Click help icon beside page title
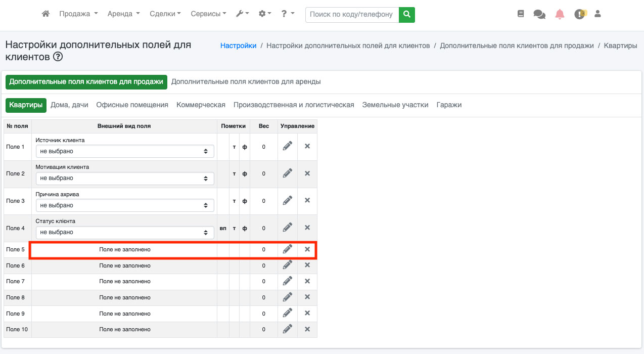The image size is (644, 354). pyautogui.click(x=58, y=57)
